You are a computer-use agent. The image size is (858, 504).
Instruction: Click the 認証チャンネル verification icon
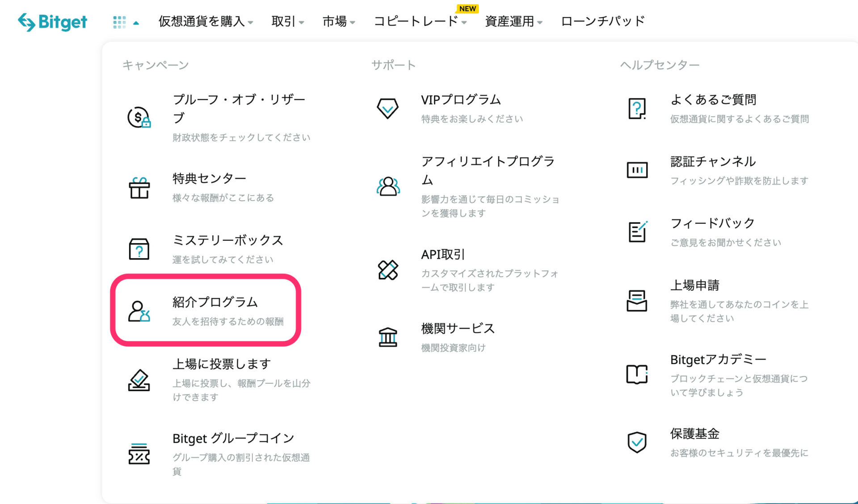click(x=637, y=170)
